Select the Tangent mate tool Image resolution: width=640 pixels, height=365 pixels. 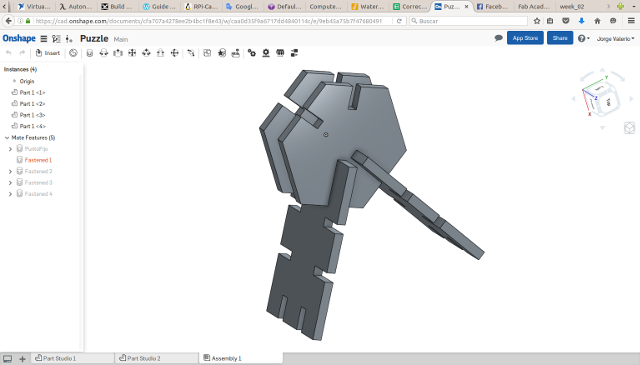click(x=191, y=53)
